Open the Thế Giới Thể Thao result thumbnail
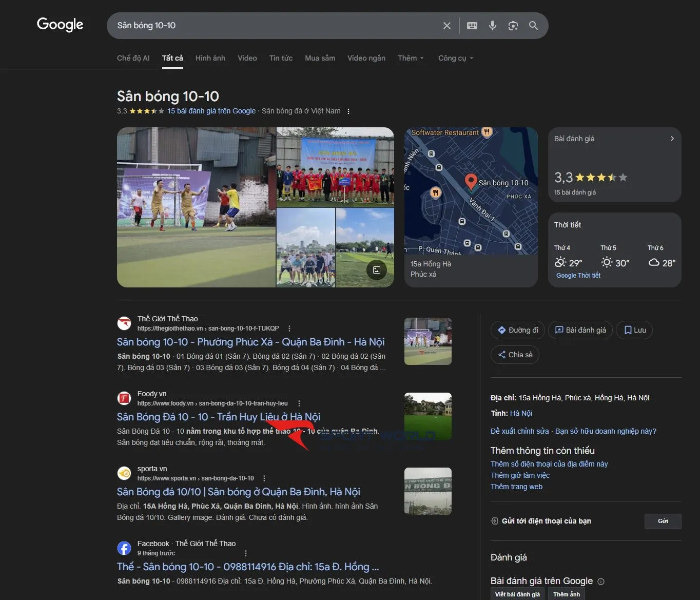Viewport: 700px width, 600px height. pyautogui.click(x=427, y=341)
